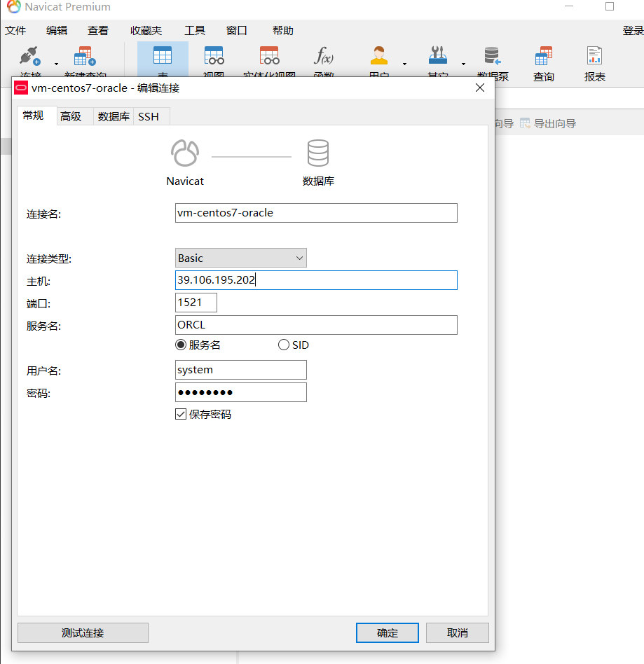Switch to the 常规 tab

coord(37,115)
